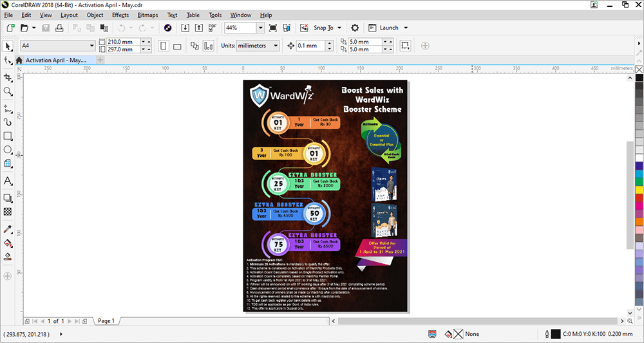Open the File menu
This screenshot has width=644, height=343.
point(8,15)
